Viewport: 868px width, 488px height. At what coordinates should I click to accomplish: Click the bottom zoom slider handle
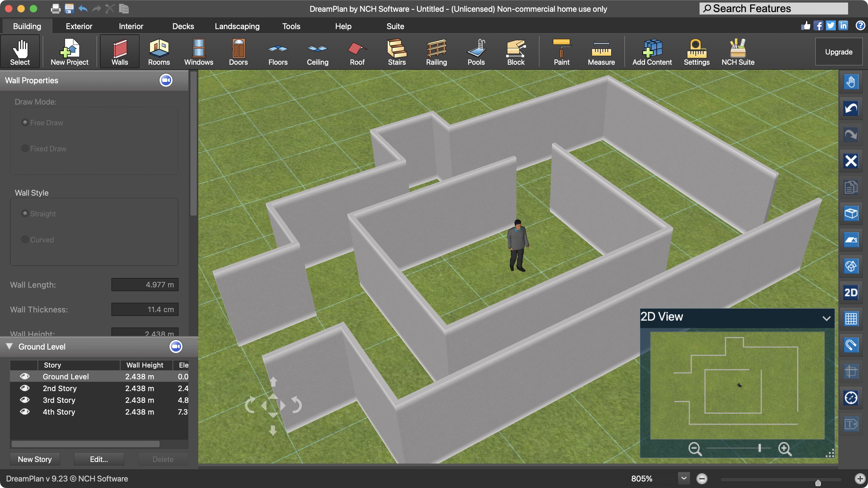[x=818, y=482]
